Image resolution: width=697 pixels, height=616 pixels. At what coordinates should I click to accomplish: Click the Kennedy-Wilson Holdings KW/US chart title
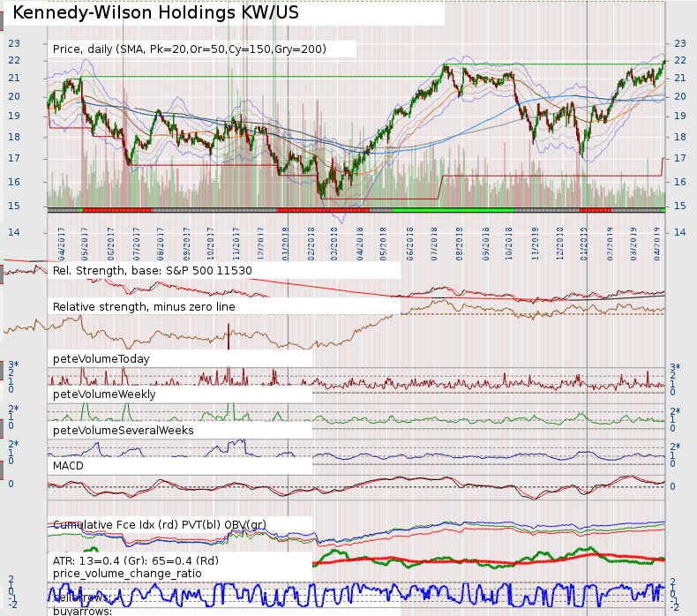tap(155, 12)
